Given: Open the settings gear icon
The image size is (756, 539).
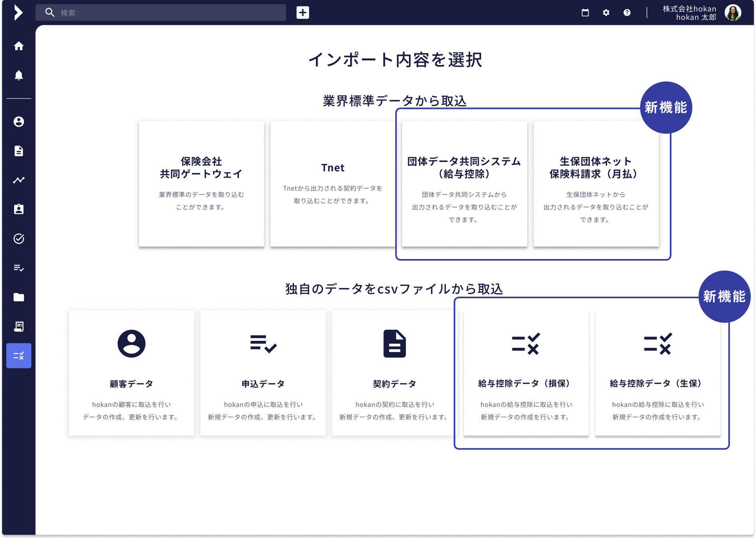Looking at the screenshot, I should point(606,13).
